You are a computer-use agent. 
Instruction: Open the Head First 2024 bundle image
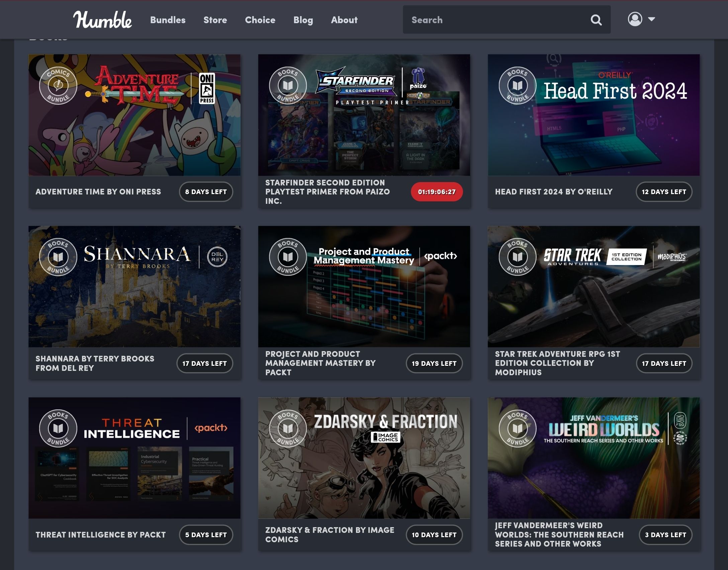click(594, 115)
